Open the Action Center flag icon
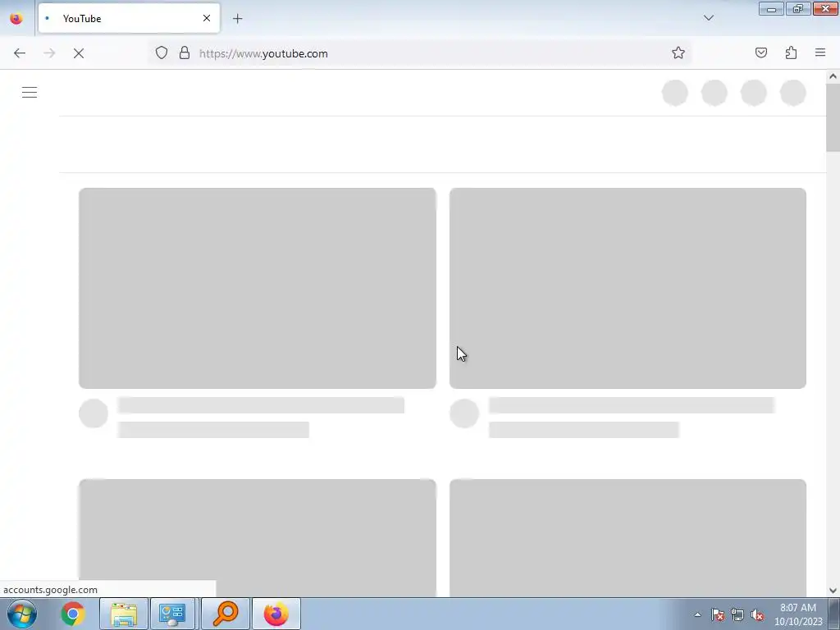This screenshot has height=630, width=840. coord(717,614)
